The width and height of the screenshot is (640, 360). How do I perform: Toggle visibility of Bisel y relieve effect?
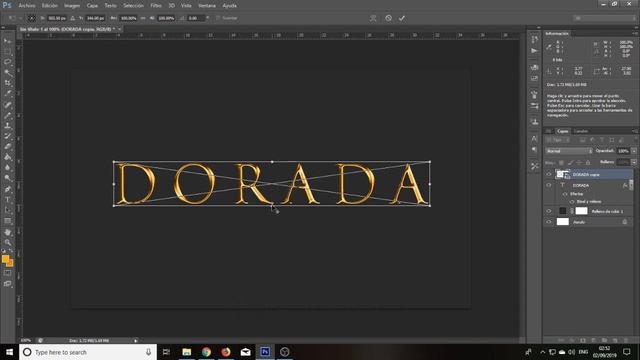click(x=572, y=202)
